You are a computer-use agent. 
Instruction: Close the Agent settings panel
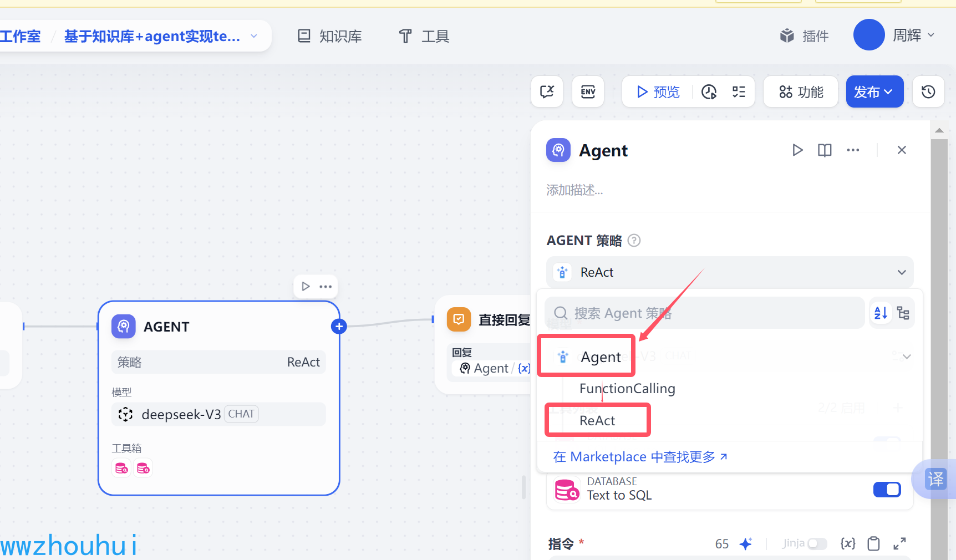coord(902,150)
